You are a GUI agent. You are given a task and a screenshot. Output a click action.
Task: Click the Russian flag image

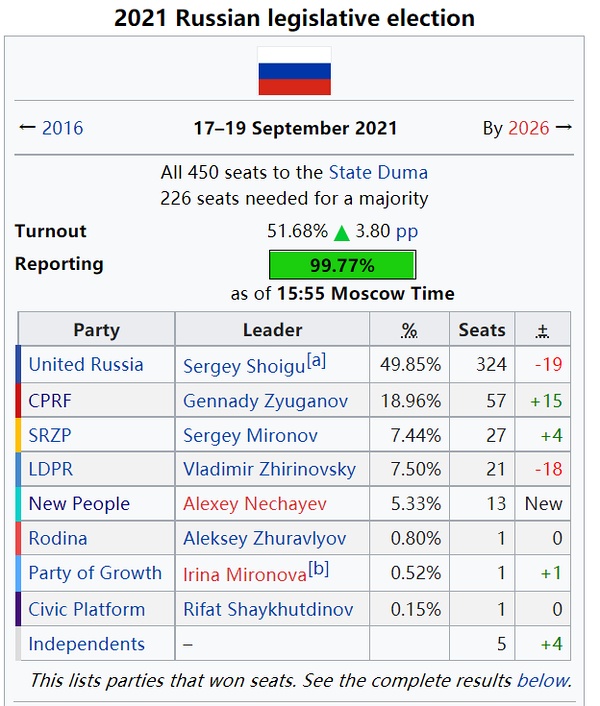[294, 71]
